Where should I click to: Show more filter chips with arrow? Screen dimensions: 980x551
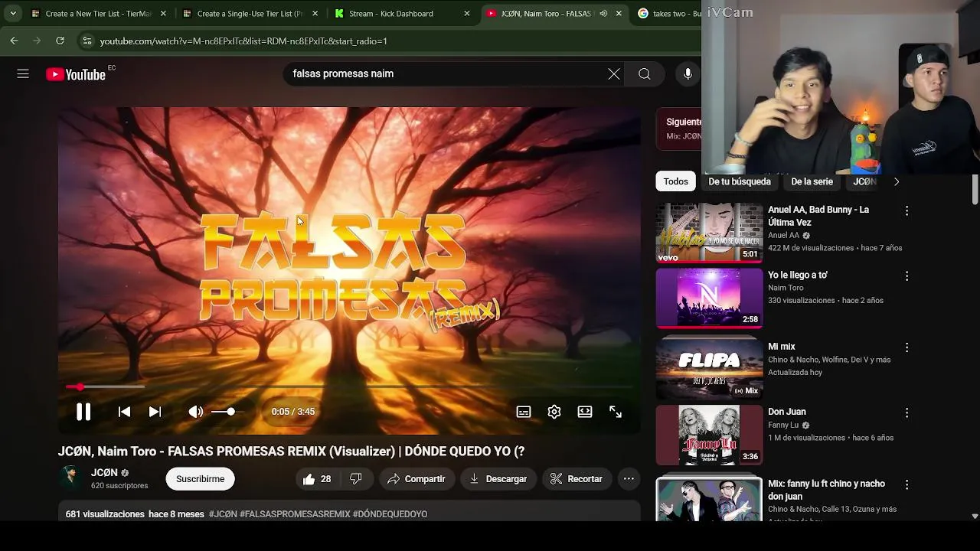click(897, 181)
